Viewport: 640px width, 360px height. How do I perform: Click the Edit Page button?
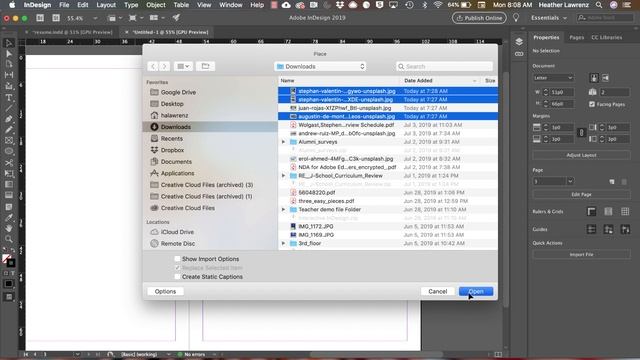[581, 194]
